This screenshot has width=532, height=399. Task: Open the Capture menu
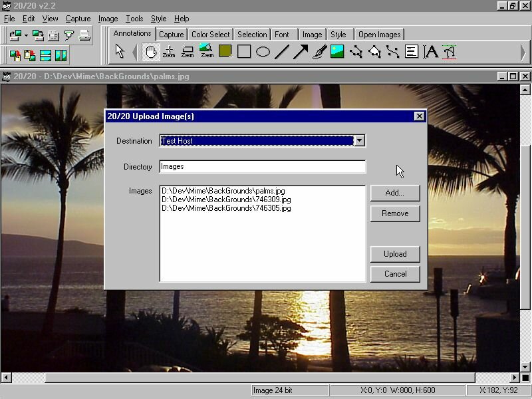click(x=78, y=19)
